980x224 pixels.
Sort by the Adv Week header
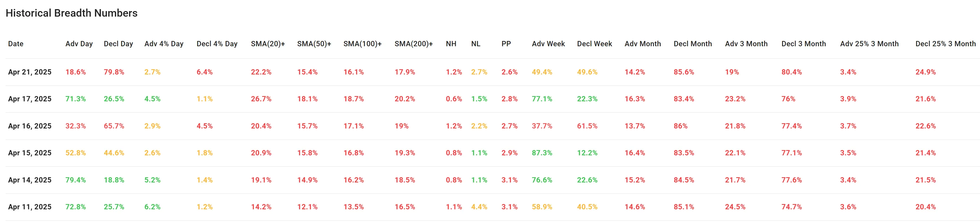coord(548,44)
